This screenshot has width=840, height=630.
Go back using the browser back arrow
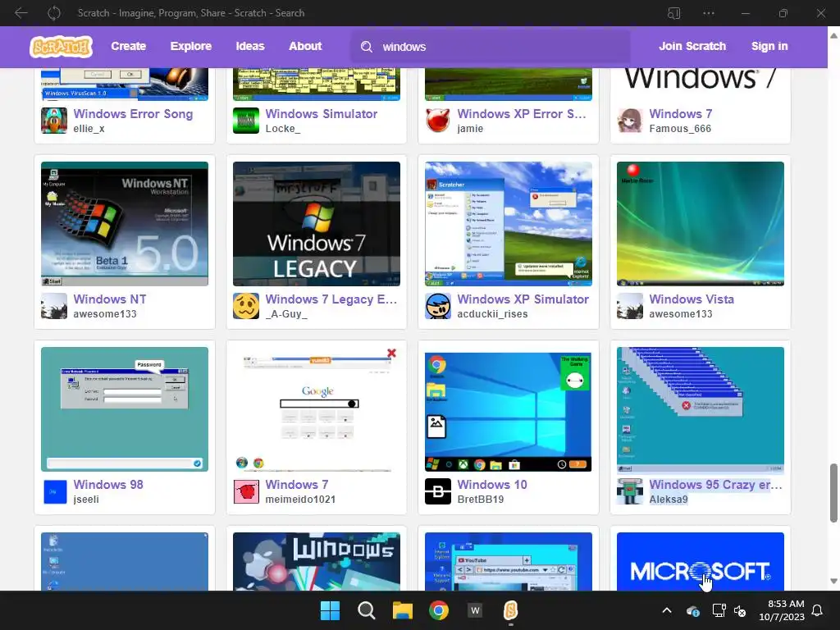coord(21,13)
